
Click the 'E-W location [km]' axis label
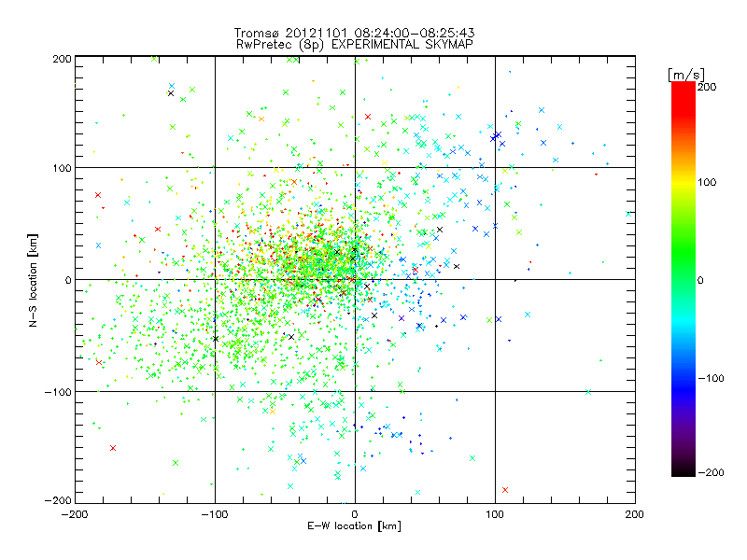click(354, 526)
